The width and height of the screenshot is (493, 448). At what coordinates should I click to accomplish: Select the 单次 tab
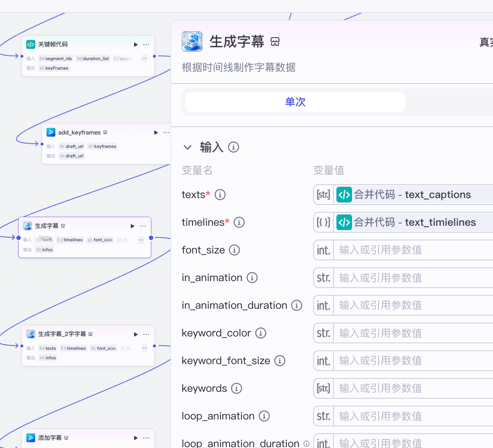coord(295,102)
